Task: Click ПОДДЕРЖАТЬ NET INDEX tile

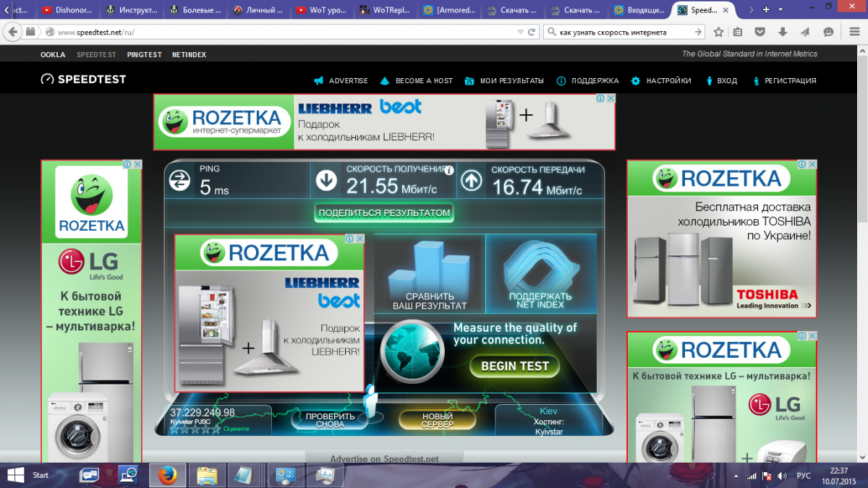Action: tap(541, 274)
